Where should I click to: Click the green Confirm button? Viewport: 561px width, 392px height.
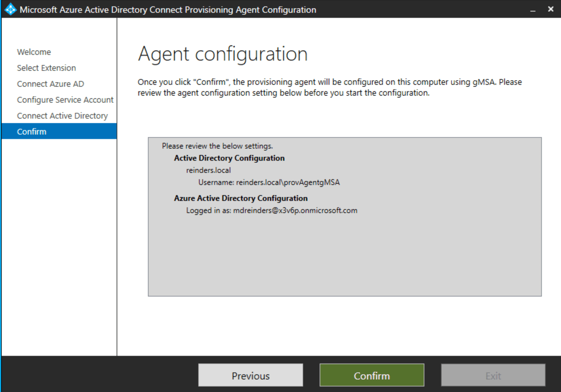[372, 375]
